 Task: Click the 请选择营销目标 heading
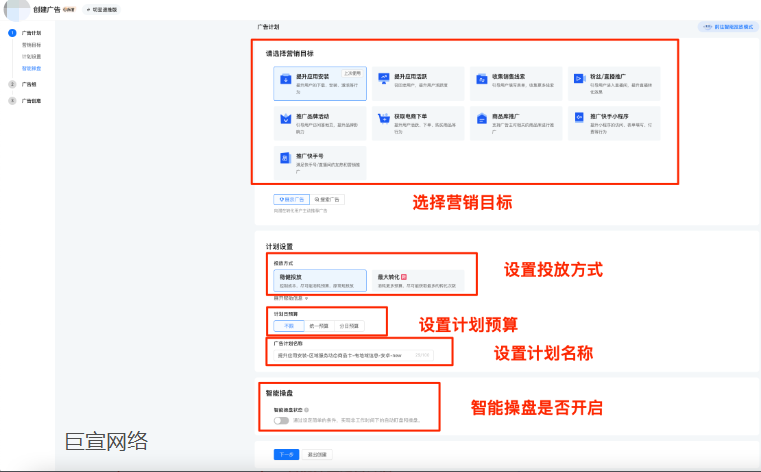290,53
